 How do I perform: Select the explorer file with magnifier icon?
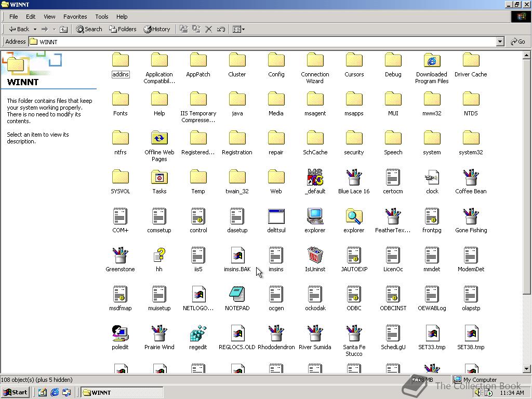coord(354,216)
